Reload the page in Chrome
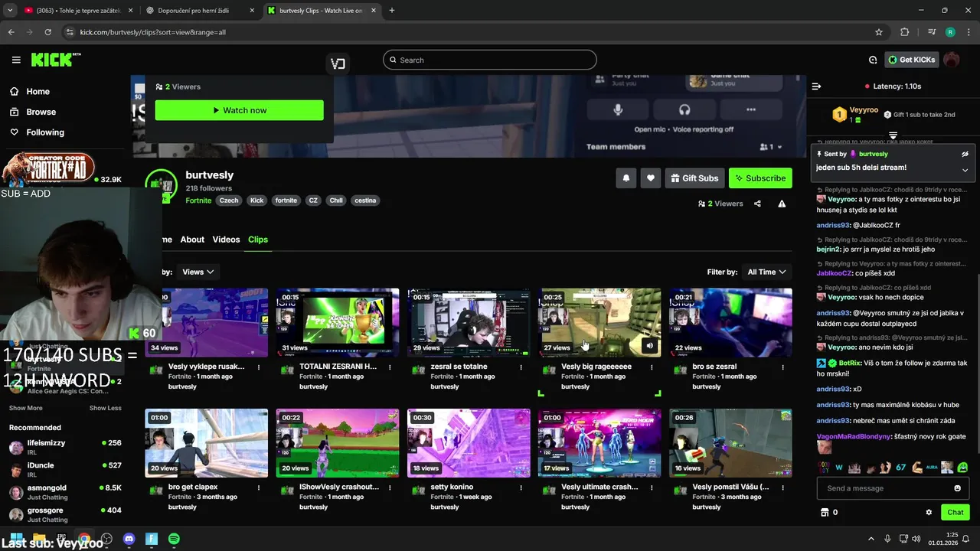The width and height of the screenshot is (980, 551). tap(47, 32)
